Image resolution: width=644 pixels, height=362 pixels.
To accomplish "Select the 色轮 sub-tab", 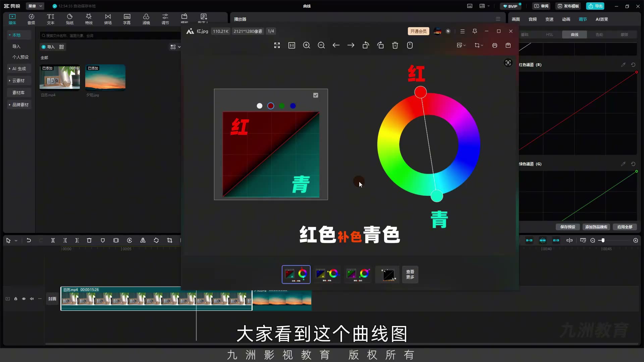I will 599,35.
